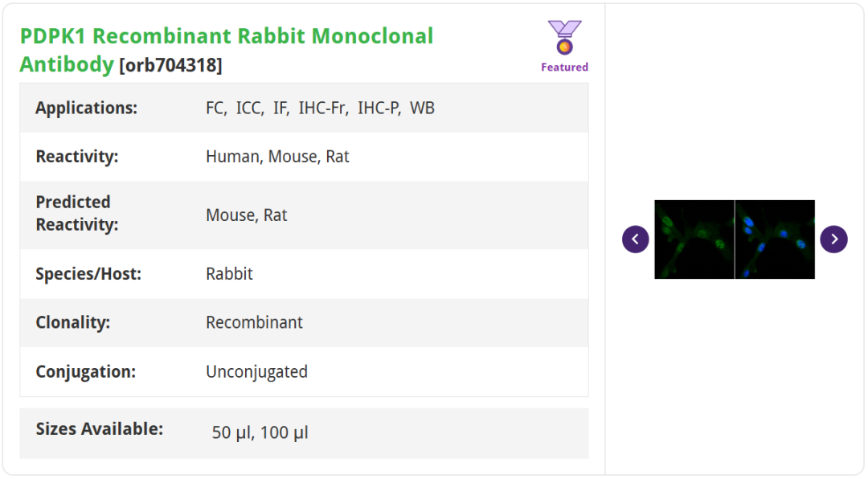Open the right blue-stained nuclei image

(x=776, y=239)
